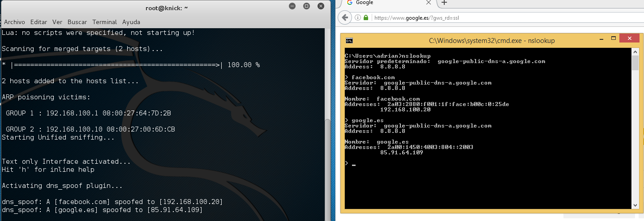Click 'Nombre: facebook.com' result line

click(382, 99)
